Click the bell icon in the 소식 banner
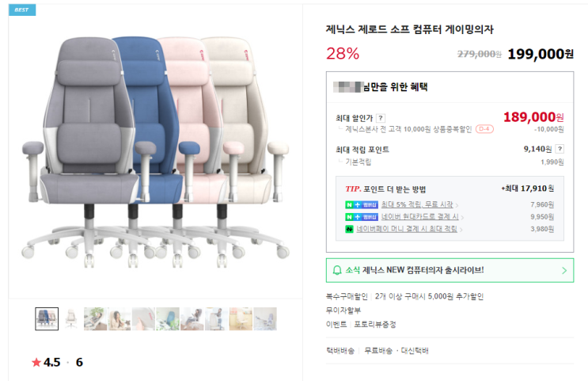 (337, 270)
